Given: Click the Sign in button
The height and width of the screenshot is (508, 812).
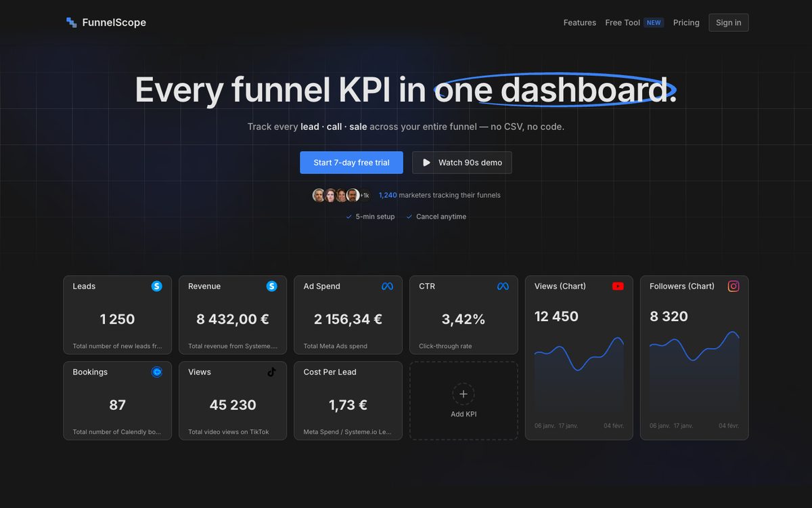Looking at the screenshot, I should [x=729, y=22].
